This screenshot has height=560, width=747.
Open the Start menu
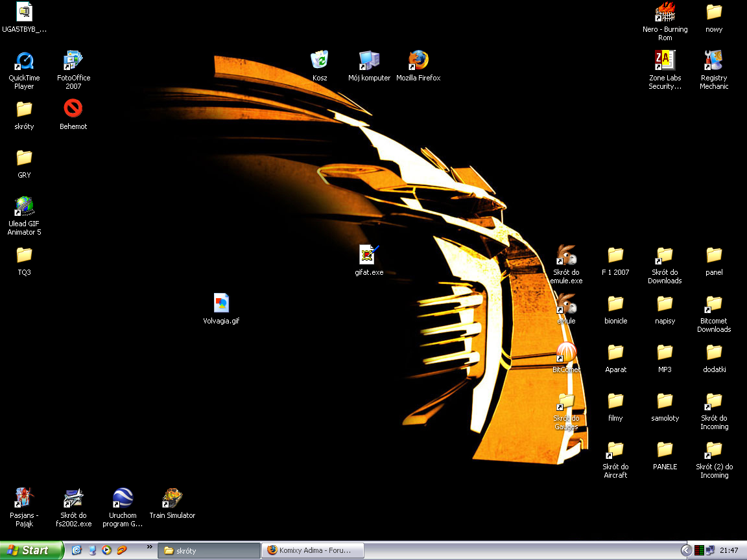coord(31,550)
